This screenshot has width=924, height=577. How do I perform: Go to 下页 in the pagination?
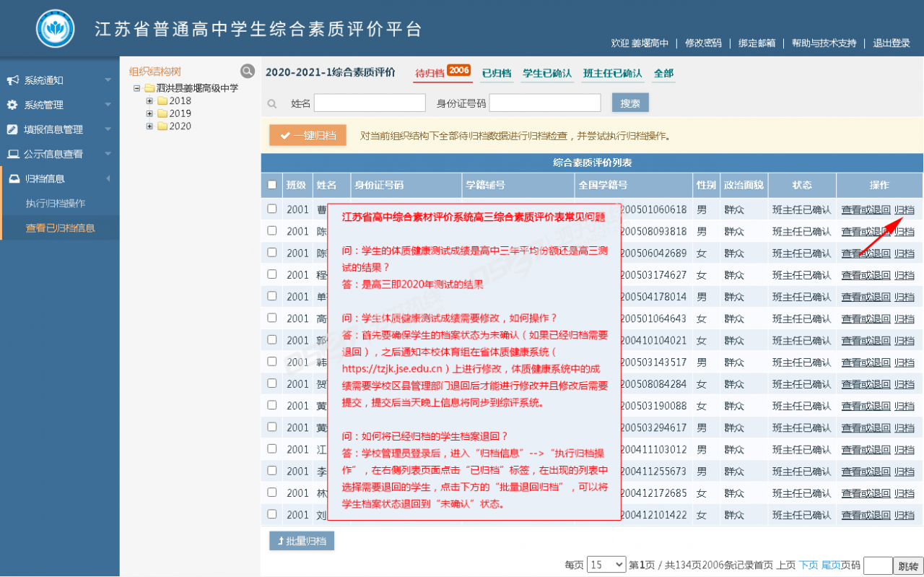[x=808, y=565]
